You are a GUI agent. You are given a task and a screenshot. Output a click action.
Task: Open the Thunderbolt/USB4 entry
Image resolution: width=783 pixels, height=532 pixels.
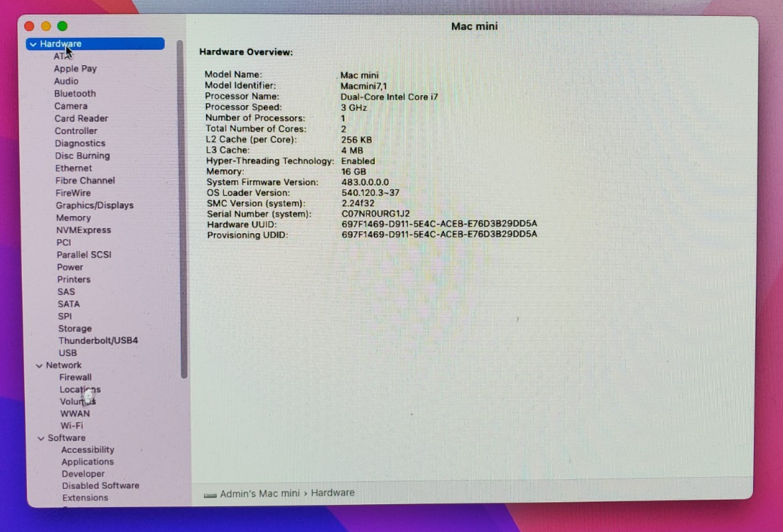(x=98, y=340)
